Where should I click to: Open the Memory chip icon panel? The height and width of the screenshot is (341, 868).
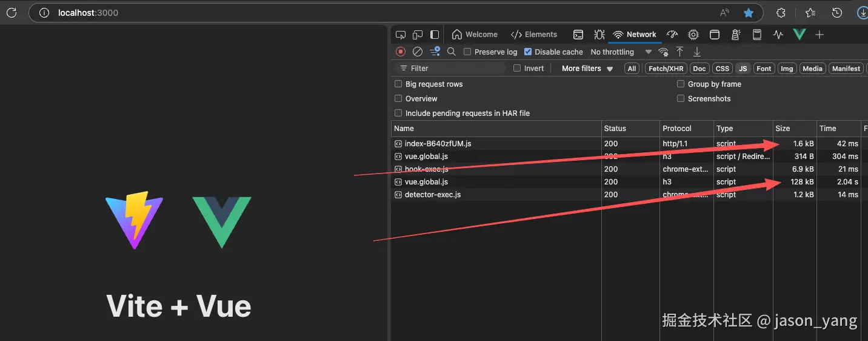pyautogui.click(x=693, y=35)
